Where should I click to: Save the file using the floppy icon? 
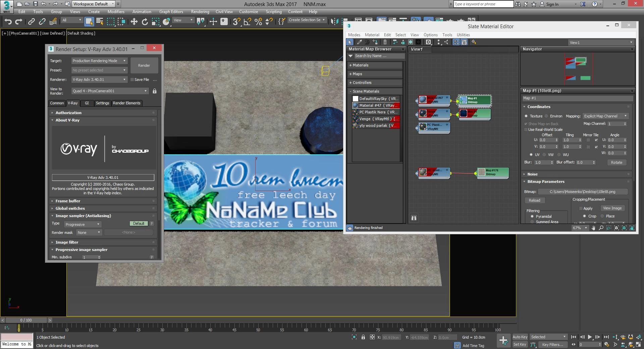(36, 4)
